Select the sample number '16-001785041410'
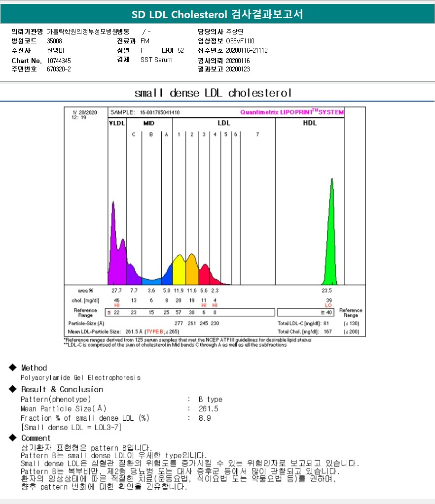 coord(160,112)
